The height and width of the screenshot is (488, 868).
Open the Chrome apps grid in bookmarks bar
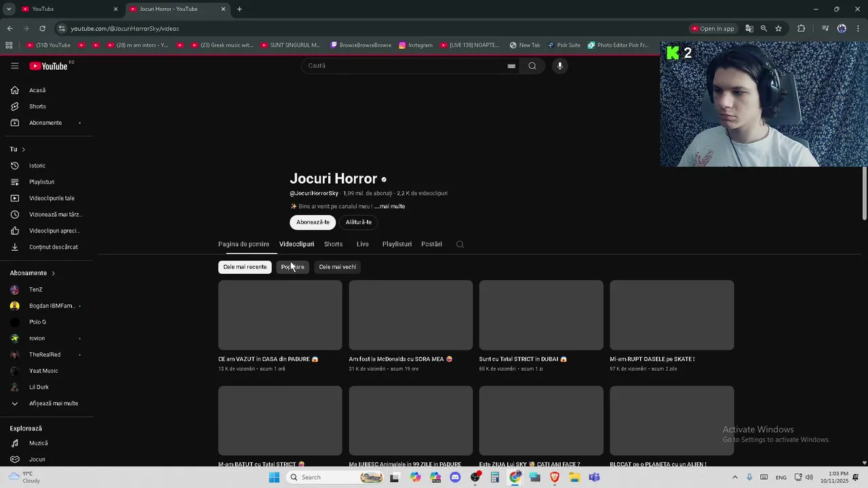click(x=9, y=45)
